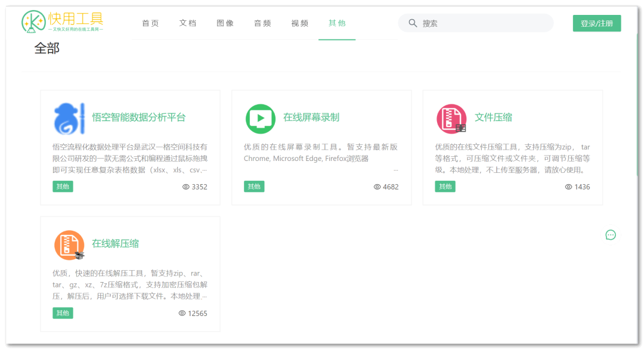The image size is (644, 350).
Task: Switch to the 图像 tab
Action: (x=225, y=23)
